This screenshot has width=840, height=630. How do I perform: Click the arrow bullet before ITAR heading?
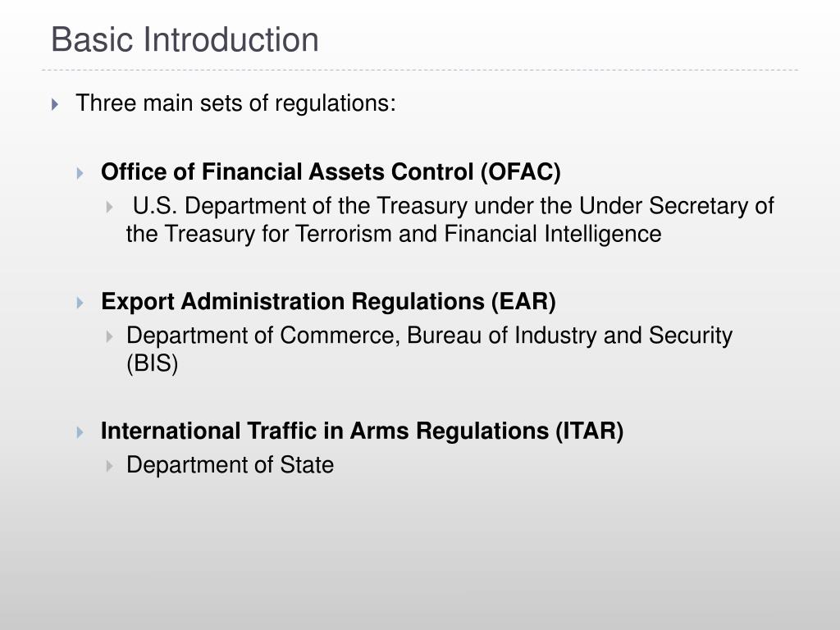point(80,432)
